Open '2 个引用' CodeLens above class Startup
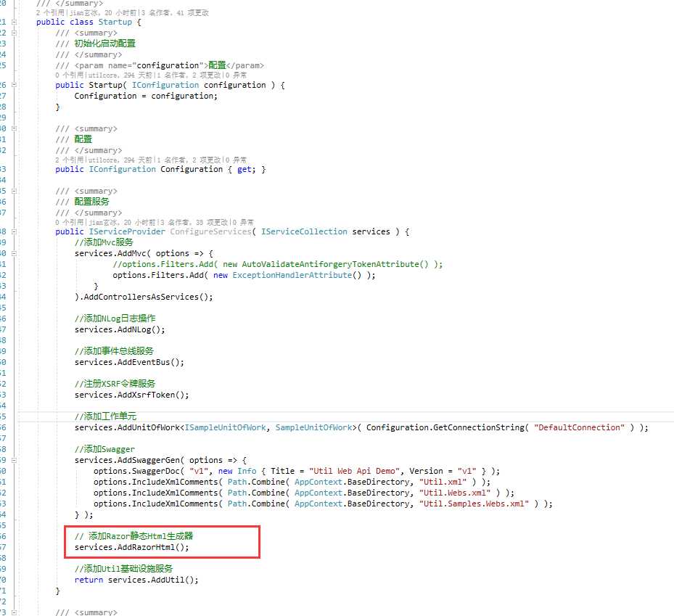This screenshot has height=616, width=674. pos(50,13)
